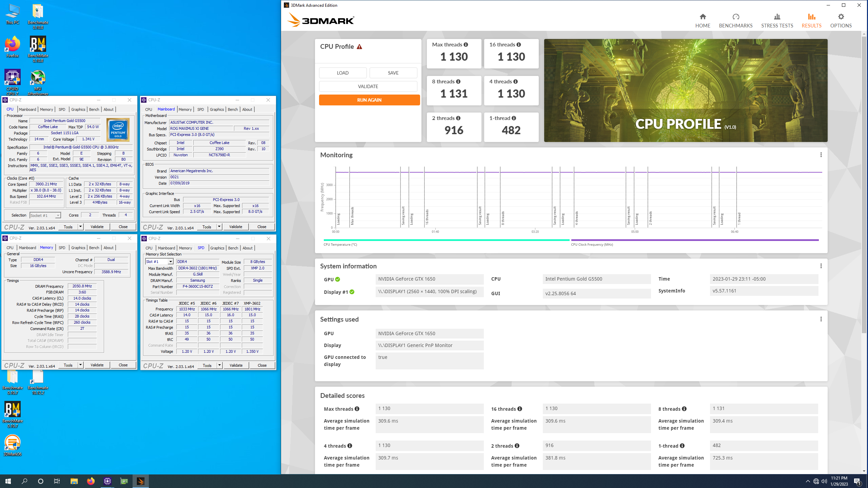Open About tab in CPU window

pyautogui.click(x=108, y=109)
